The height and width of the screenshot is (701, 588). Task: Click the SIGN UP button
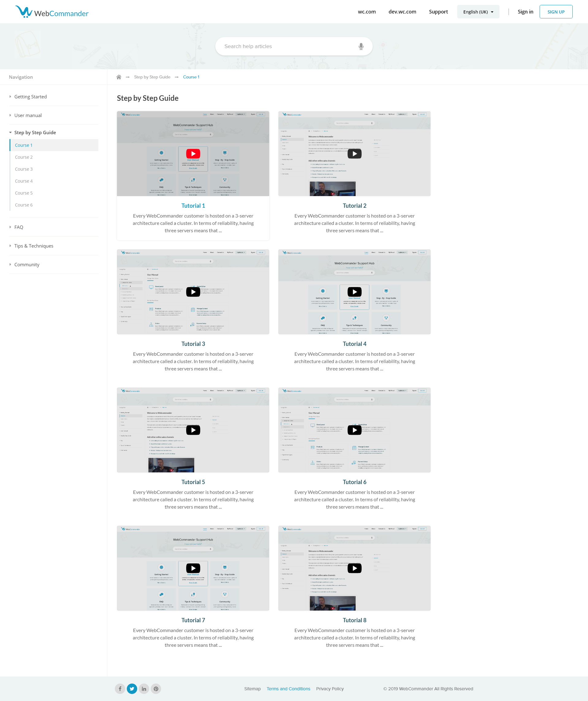click(556, 12)
